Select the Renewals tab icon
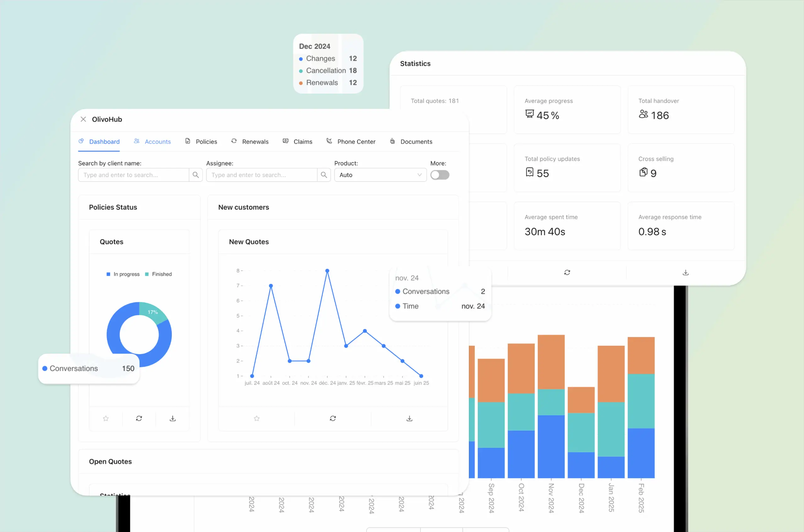The width and height of the screenshot is (804, 532). click(x=234, y=141)
